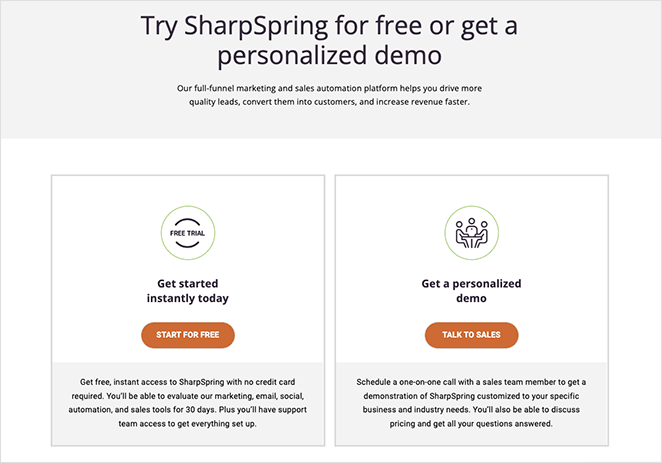Click the "get all your questions answered" line
This screenshot has width=662, height=463.
471,424
